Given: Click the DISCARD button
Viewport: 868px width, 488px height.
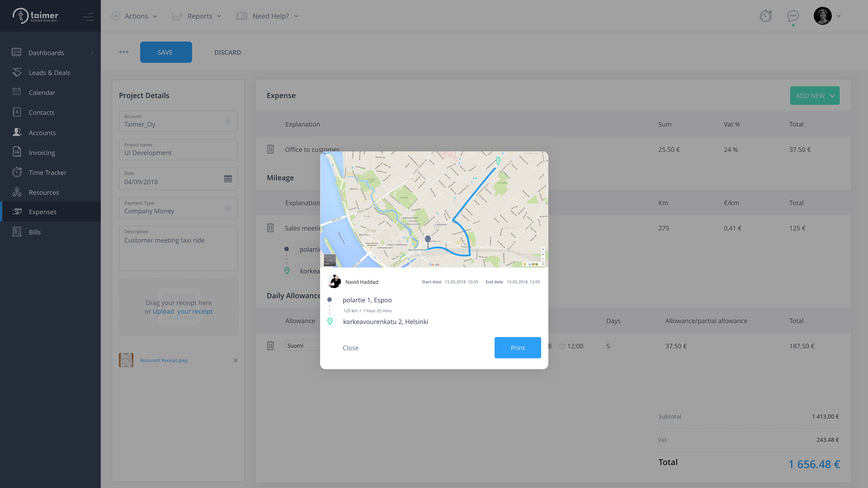Looking at the screenshot, I should (227, 52).
